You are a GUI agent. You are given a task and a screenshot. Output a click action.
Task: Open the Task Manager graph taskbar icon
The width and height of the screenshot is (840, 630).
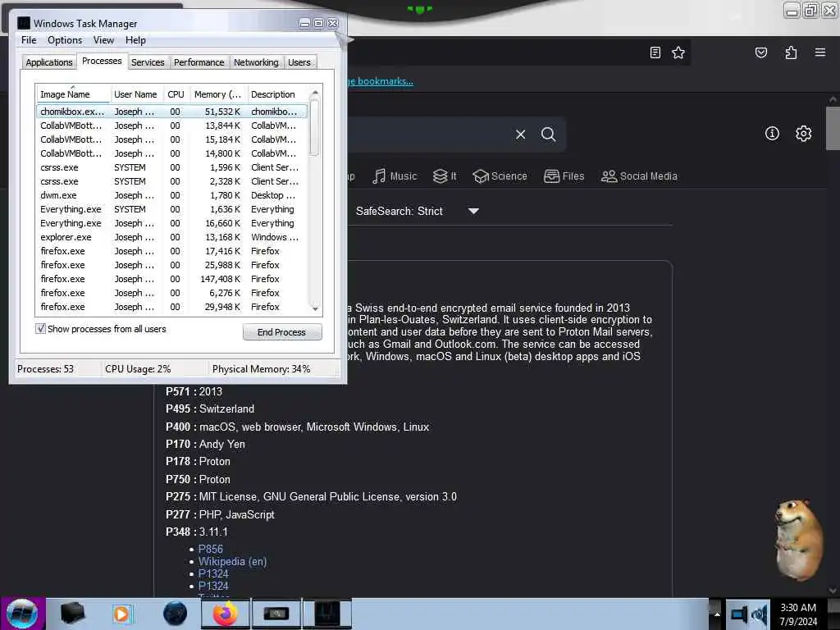coord(327,614)
